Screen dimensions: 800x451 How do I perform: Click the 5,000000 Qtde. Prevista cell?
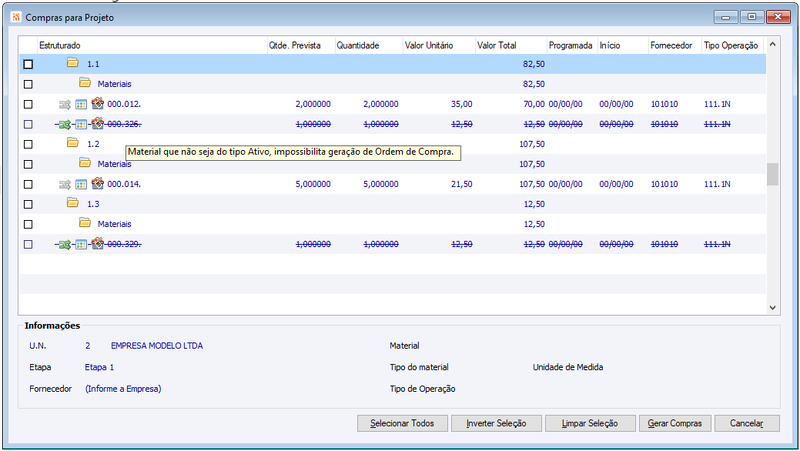pos(313,184)
